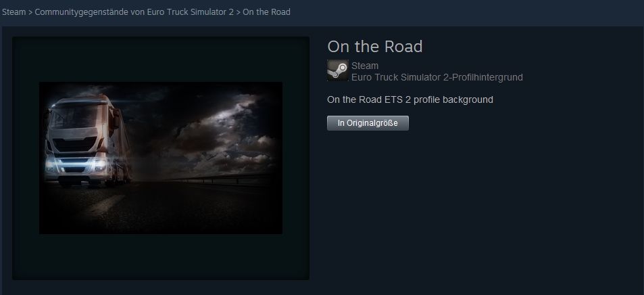Click the truck's front grille in the preview
The width and height of the screenshot is (644, 295).
[x=75, y=144]
